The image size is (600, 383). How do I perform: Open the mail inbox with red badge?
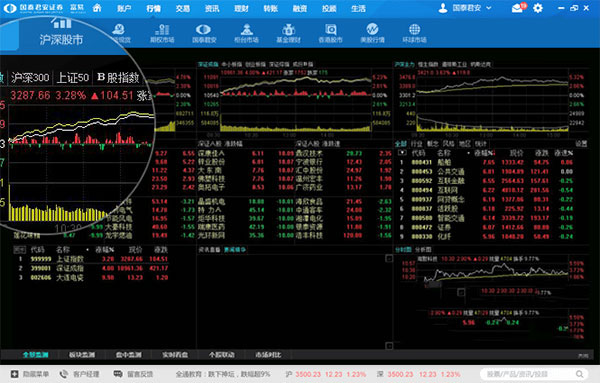tap(518, 8)
